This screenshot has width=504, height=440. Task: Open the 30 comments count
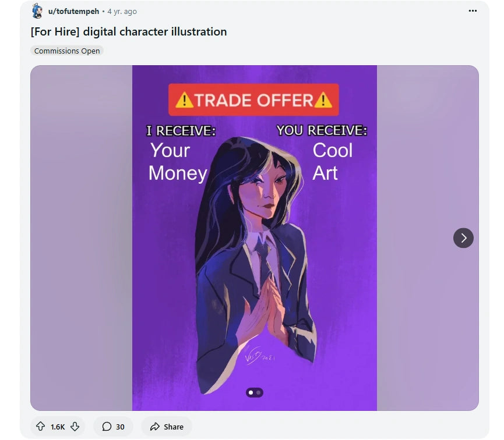click(x=120, y=427)
